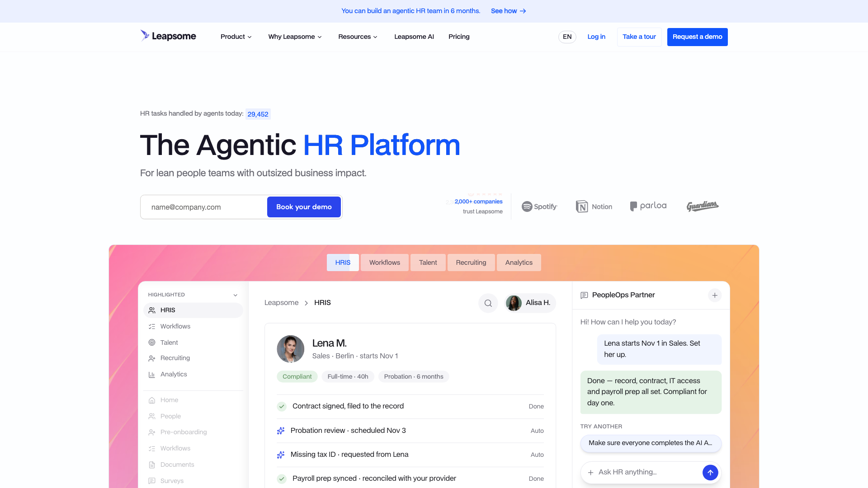Click the Notion logo

(x=594, y=206)
